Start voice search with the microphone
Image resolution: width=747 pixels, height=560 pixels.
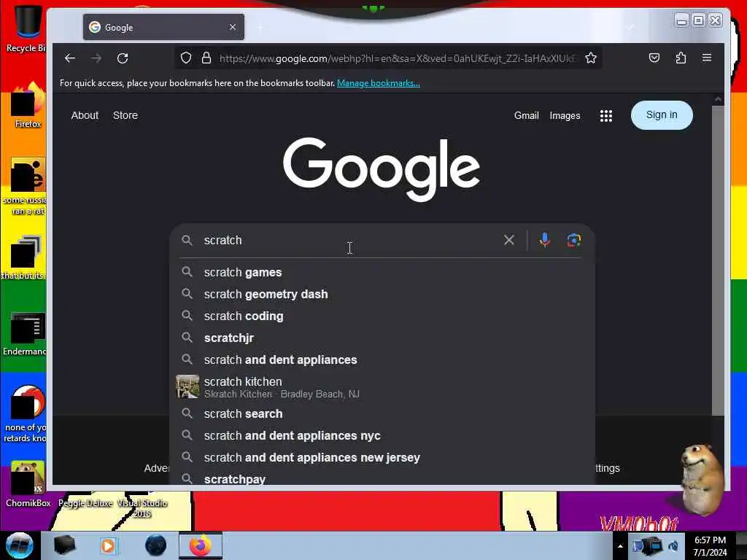pos(544,240)
